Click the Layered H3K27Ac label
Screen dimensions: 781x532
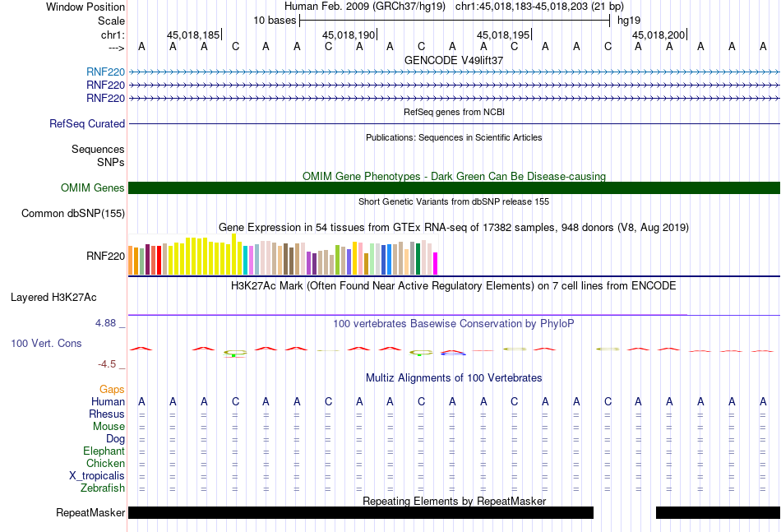tap(53, 298)
